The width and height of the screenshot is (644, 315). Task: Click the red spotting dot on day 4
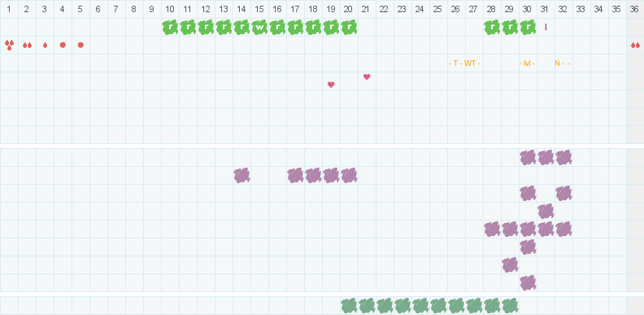click(x=63, y=45)
